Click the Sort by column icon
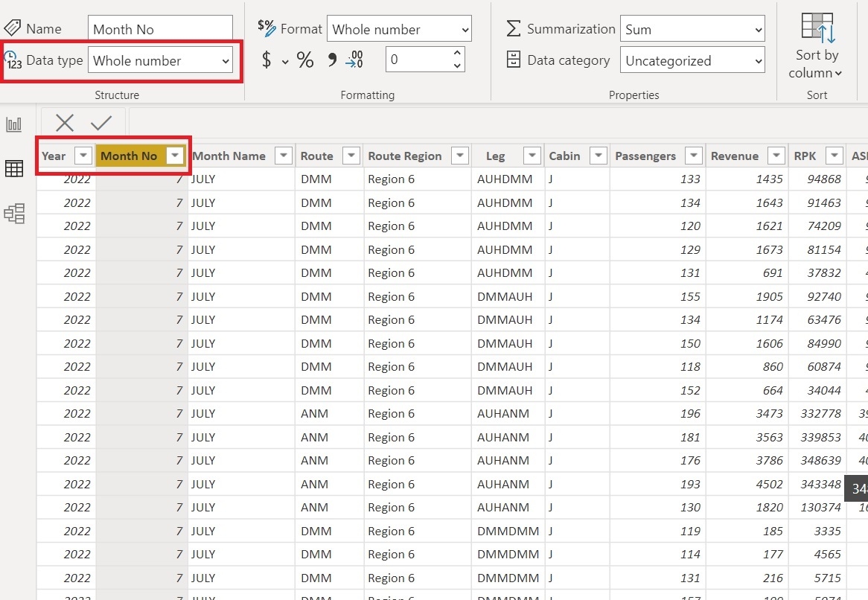Screen dimensions: 868x600 pyautogui.click(x=817, y=28)
